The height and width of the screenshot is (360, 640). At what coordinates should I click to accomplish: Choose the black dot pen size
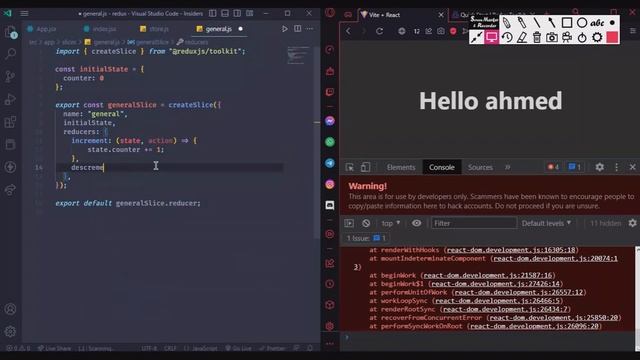pos(612,23)
